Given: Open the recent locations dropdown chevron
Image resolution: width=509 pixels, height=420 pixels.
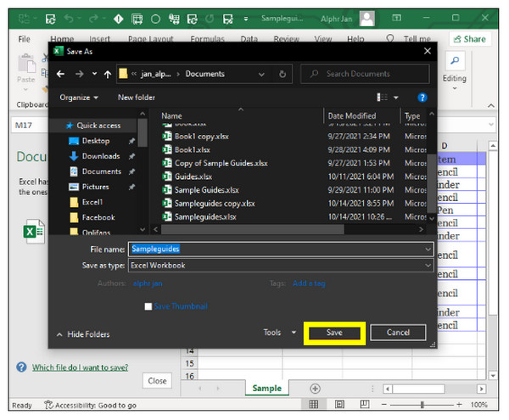Looking at the screenshot, I should 94,74.
